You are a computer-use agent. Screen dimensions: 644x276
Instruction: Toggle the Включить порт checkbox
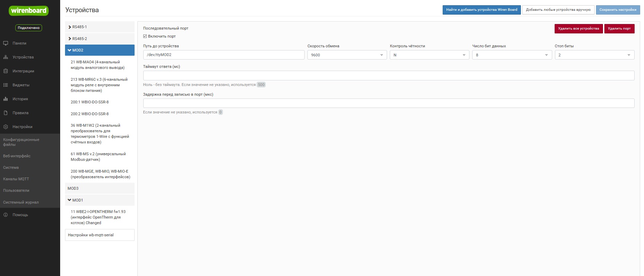(145, 36)
